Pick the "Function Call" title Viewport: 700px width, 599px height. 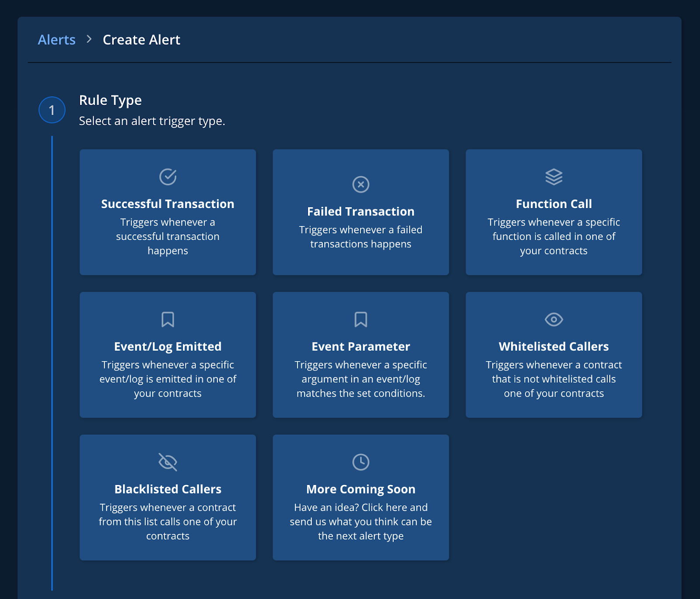click(x=554, y=204)
